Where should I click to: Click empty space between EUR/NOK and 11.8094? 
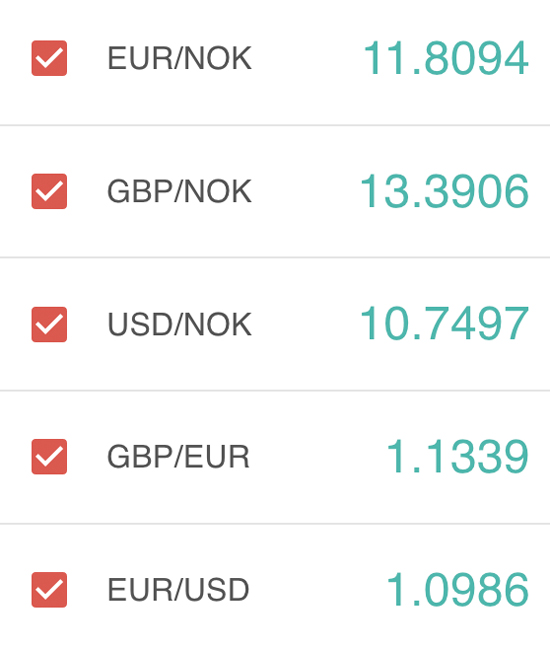pyautogui.click(x=308, y=58)
